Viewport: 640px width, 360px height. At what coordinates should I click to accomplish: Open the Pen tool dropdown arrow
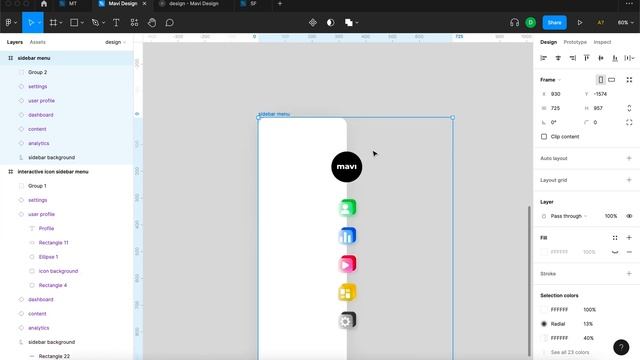pyautogui.click(x=103, y=23)
